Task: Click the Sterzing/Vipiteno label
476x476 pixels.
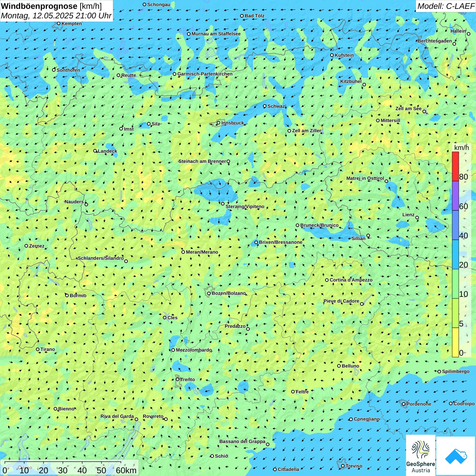Action: point(245,206)
